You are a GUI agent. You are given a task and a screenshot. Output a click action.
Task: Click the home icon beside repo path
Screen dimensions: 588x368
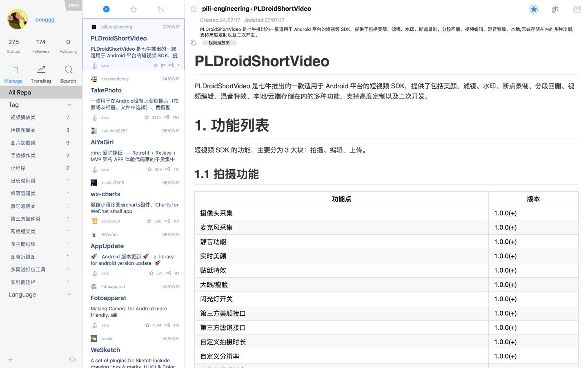194,9
